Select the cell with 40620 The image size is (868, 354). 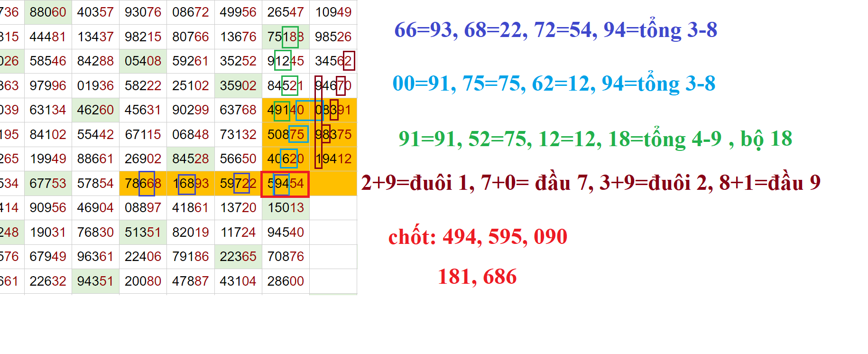[285, 159]
